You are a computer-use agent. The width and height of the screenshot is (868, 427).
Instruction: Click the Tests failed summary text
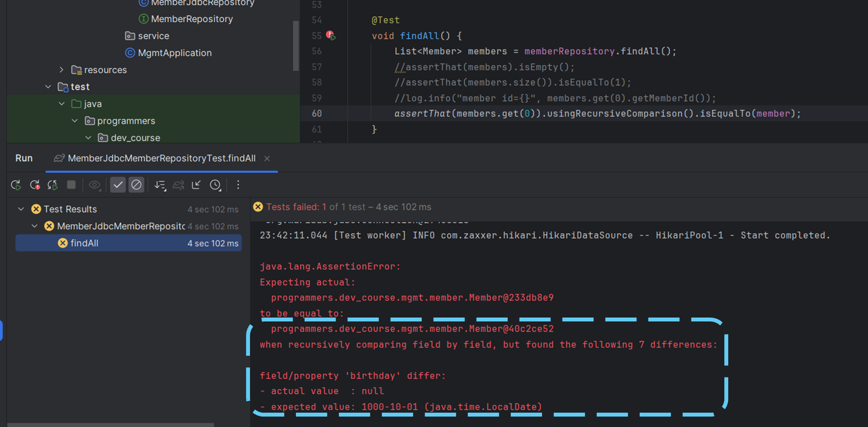pyautogui.click(x=349, y=207)
